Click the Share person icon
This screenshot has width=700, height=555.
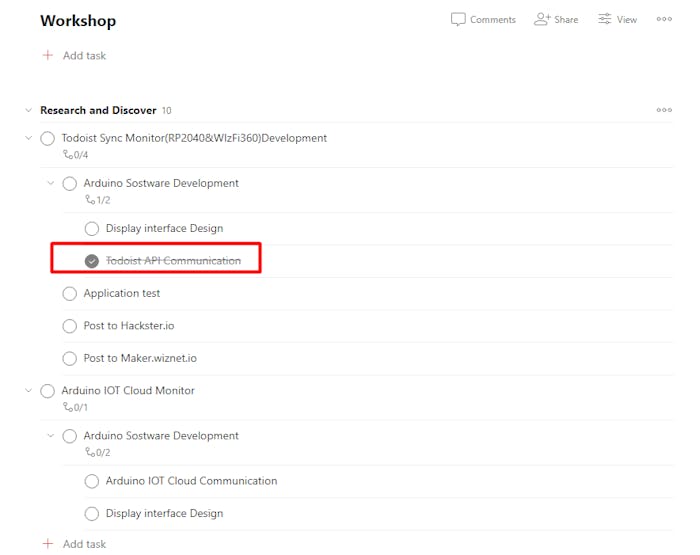point(542,19)
